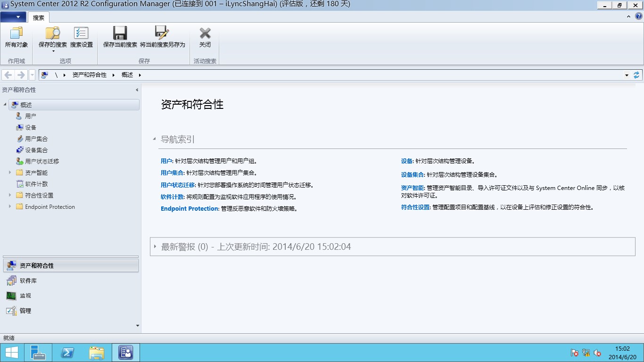Click the workspace pane options arrow
Screen dimensions: 644x362
[x=138, y=326]
